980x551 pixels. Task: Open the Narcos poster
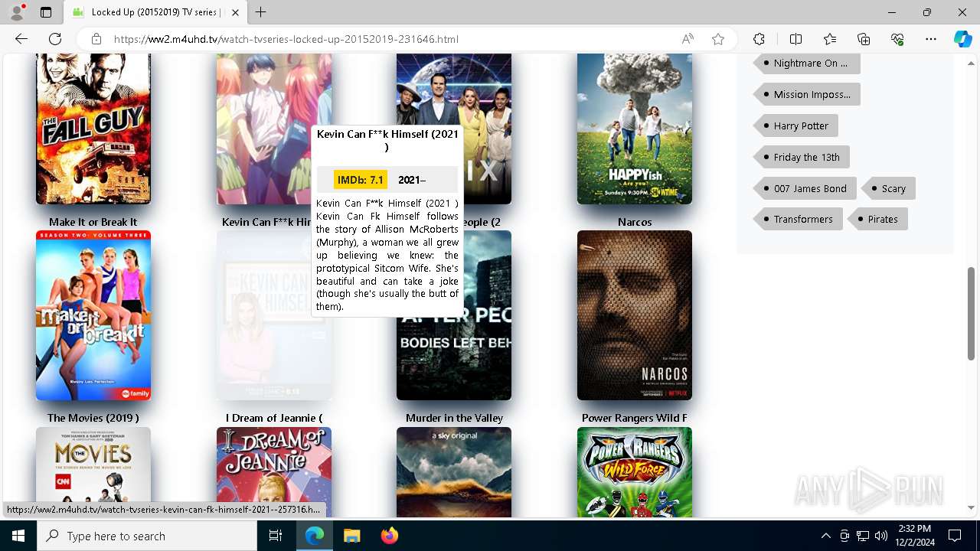[635, 315]
